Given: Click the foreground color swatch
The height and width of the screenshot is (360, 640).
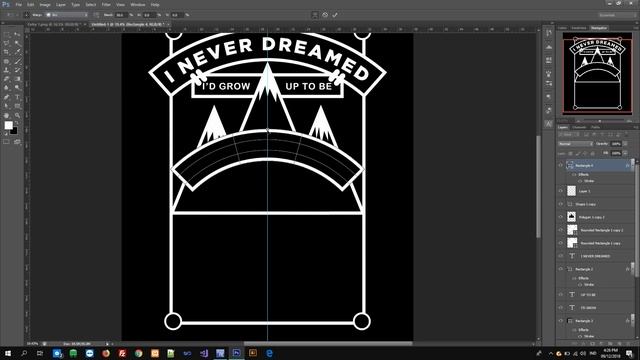Looking at the screenshot, I should (8, 125).
